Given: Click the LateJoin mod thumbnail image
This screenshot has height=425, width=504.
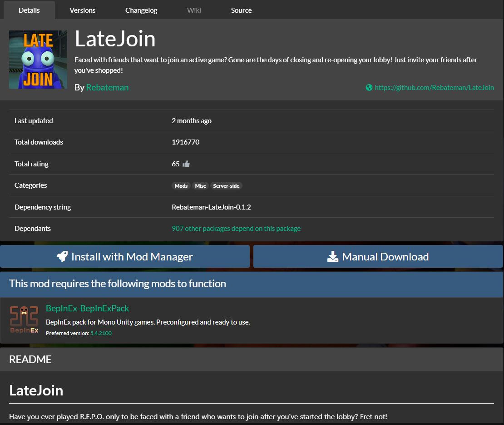Looking at the screenshot, I should coord(38,60).
